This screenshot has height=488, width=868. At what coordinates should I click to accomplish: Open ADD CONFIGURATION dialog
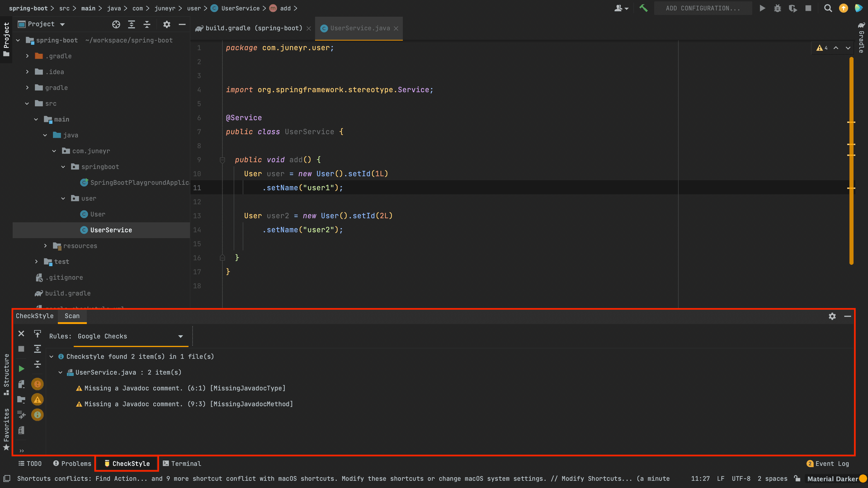[703, 8]
